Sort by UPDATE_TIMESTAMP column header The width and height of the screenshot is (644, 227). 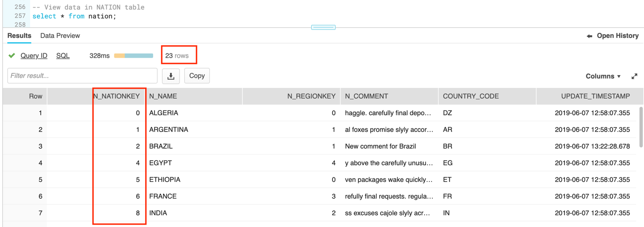pos(595,96)
